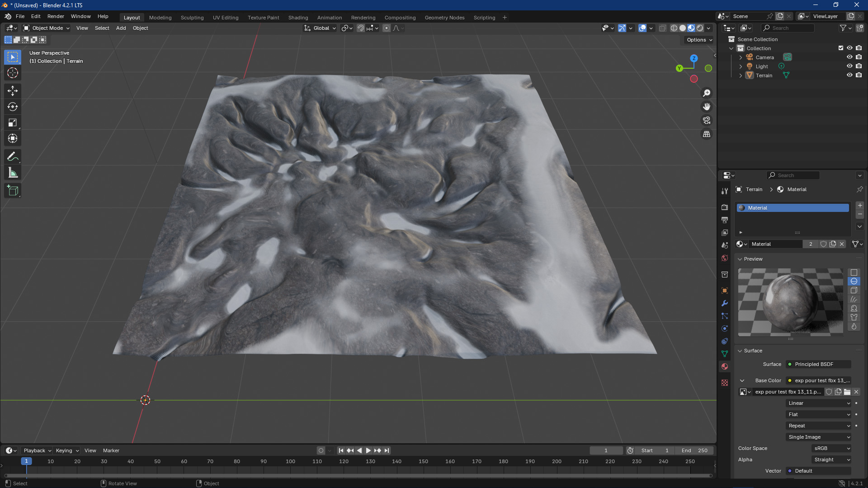868x488 pixels.
Task: Open the Edit menu
Action: 35,16
